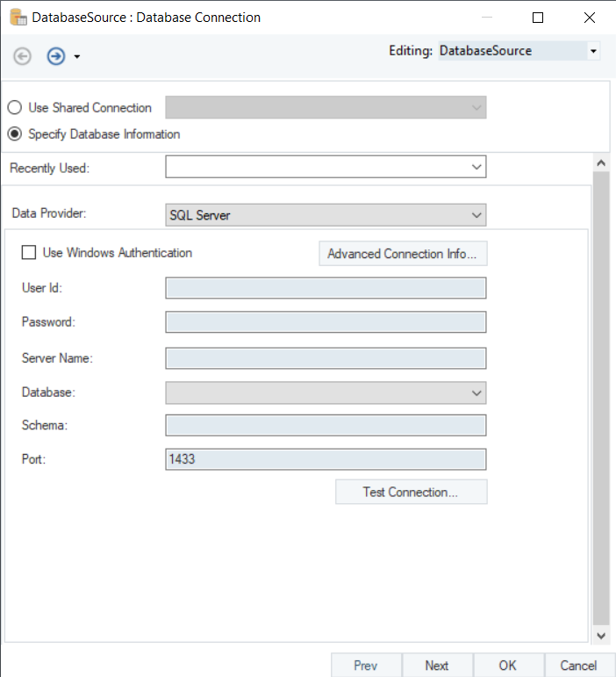Click the scrollbar down arrow
The height and width of the screenshot is (677, 616).
(x=601, y=636)
